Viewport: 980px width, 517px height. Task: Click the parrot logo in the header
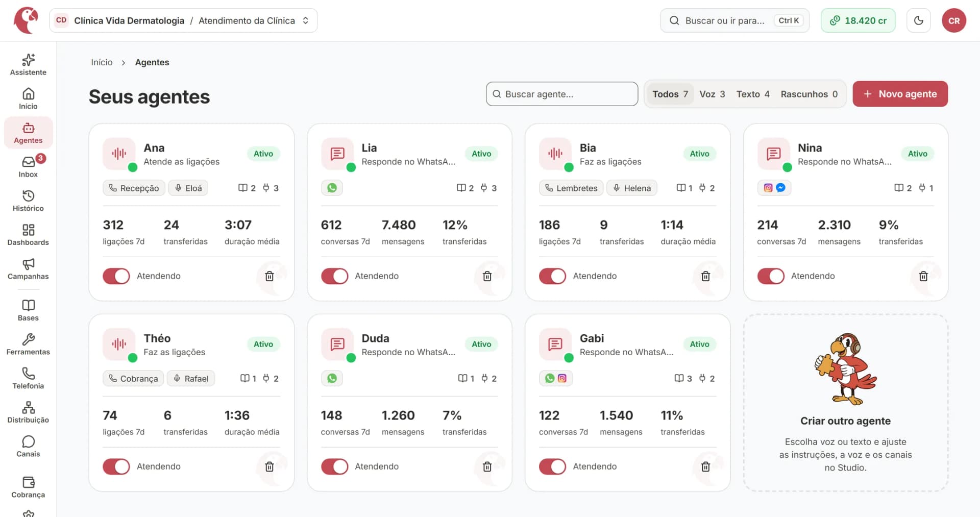click(26, 20)
